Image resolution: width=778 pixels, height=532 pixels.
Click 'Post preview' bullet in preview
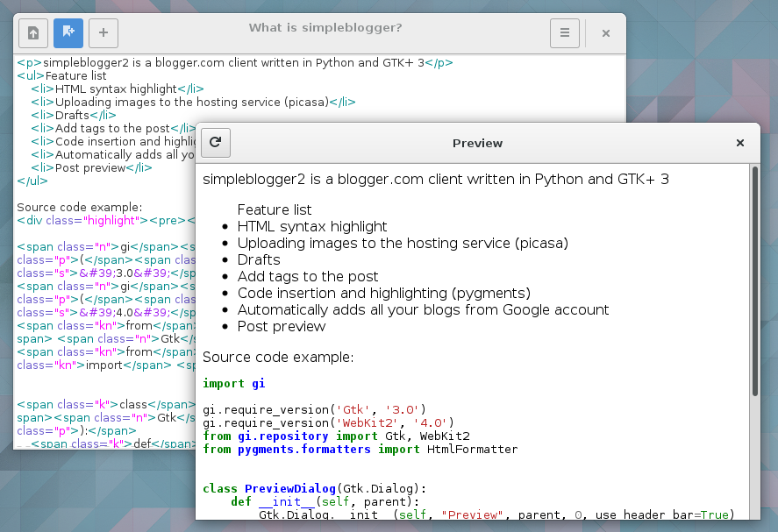coord(282,326)
